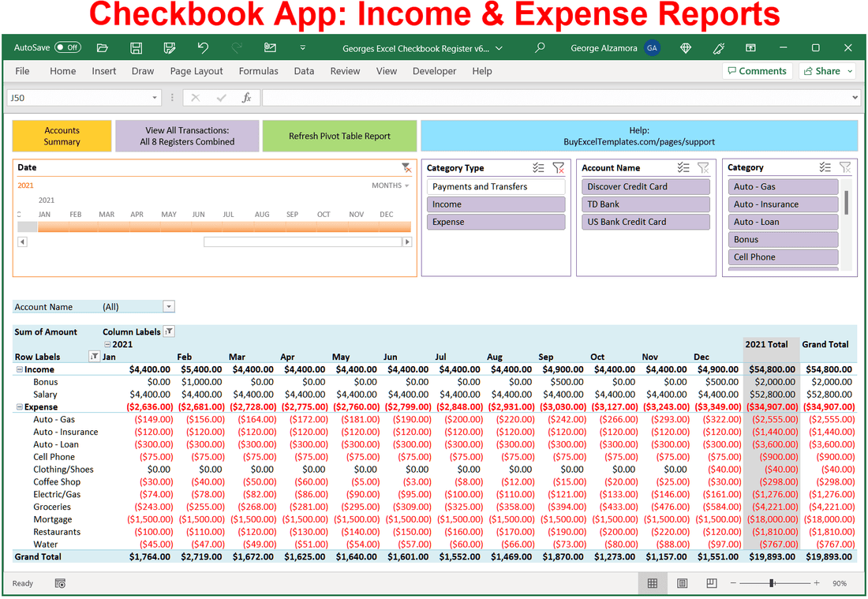The image size is (868, 599).
Task: Select the Undo icon
Action: click(203, 47)
